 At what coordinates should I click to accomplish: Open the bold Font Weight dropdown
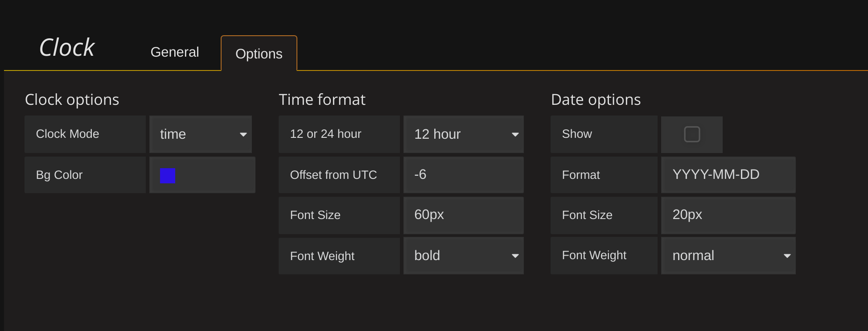(463, 256)
